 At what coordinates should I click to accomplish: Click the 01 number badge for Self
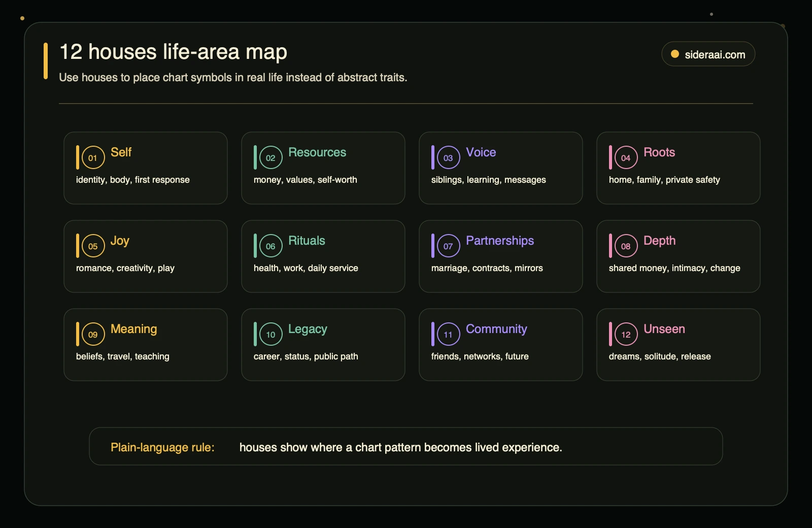93,157
